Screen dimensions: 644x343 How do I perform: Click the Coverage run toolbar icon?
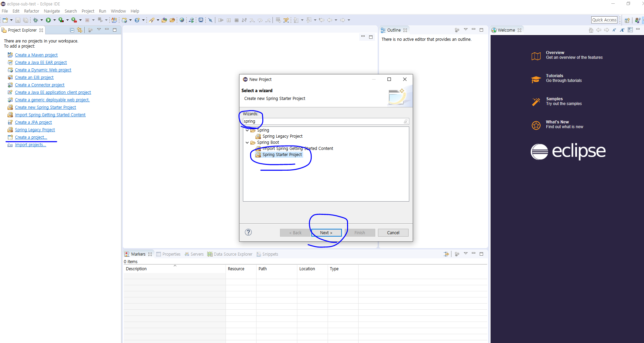pyautogui.click(x=61, y=20)
